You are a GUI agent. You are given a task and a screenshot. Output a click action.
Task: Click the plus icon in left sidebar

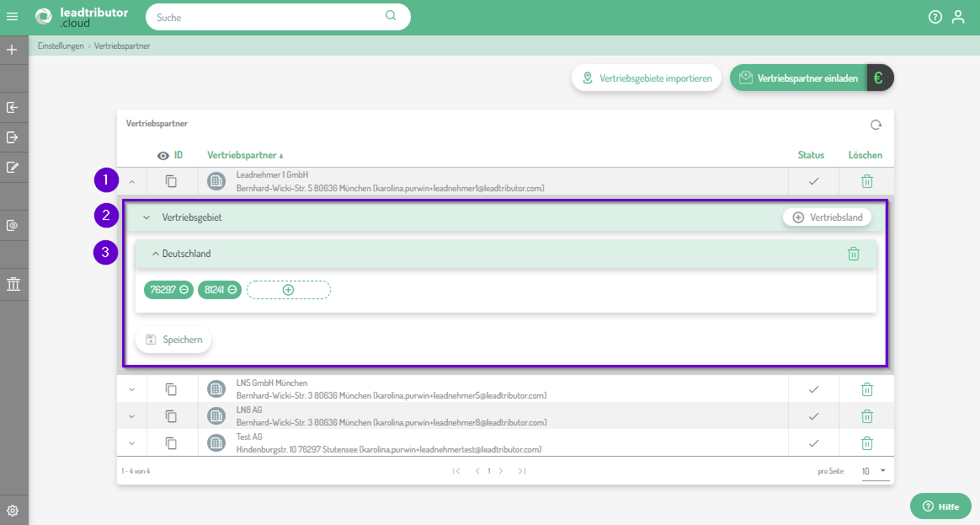click(x=13, y=50)
